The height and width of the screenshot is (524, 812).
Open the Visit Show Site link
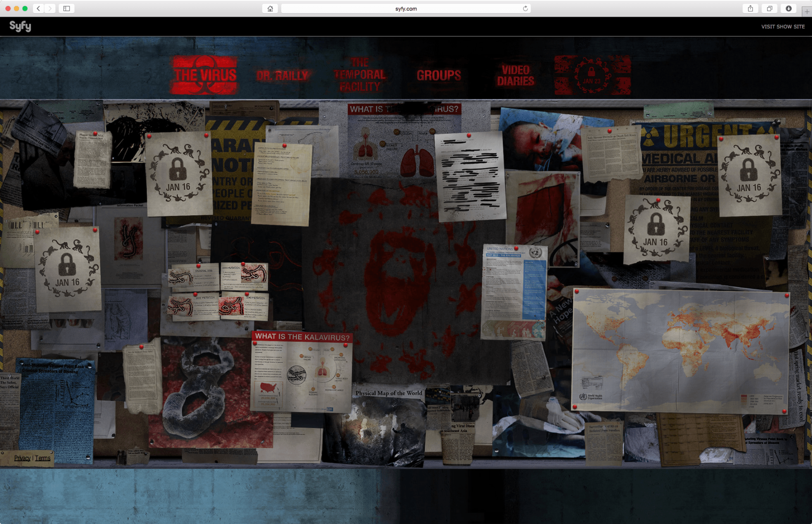coord(782,26)
